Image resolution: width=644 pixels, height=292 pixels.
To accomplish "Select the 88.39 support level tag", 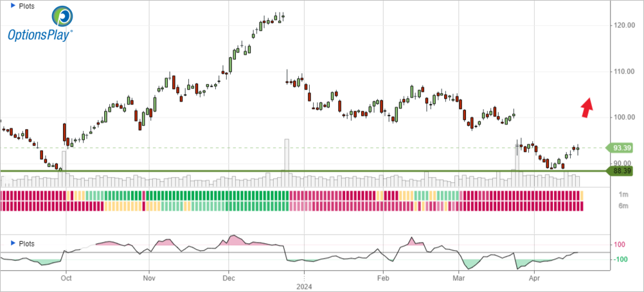I will 620,171.
